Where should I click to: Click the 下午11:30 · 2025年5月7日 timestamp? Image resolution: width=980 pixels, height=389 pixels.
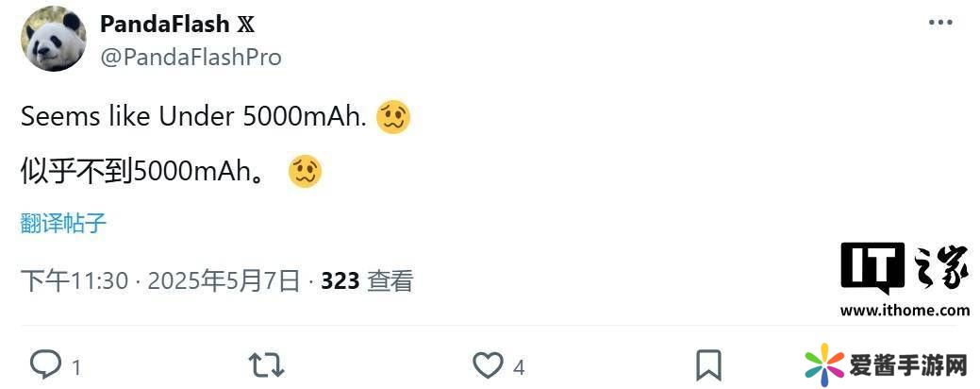pyautogui.click(x=160, y=280)
